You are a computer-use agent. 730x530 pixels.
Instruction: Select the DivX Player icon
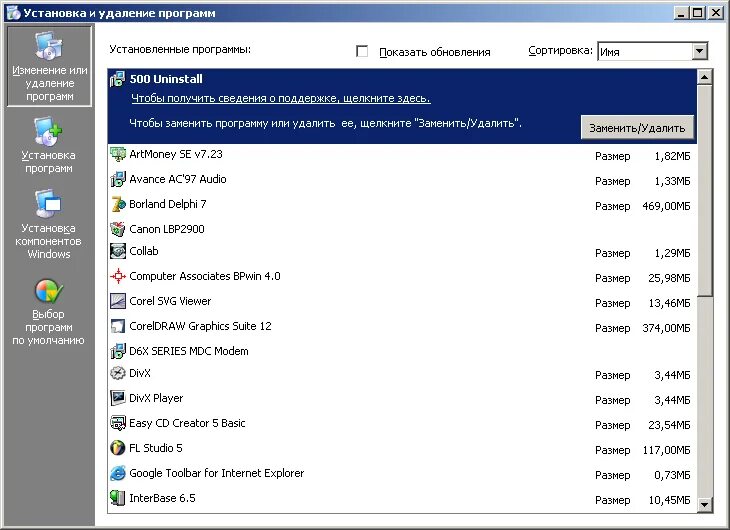118,398
